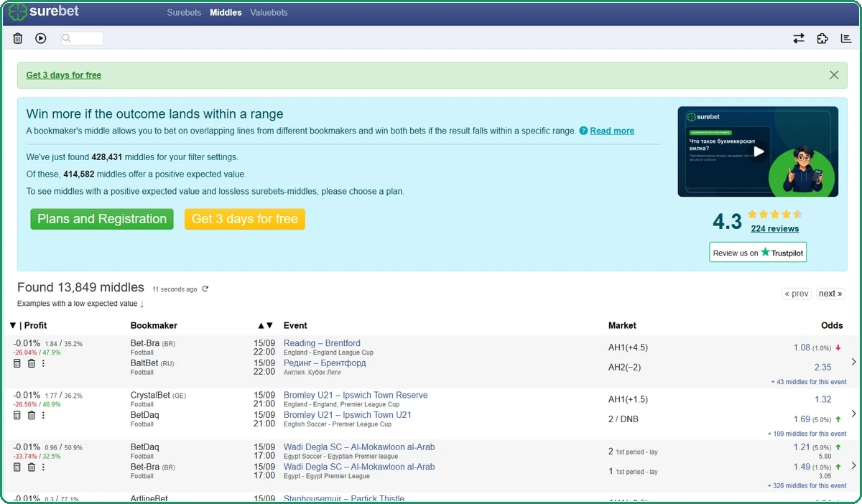This screenshot has height=504, width=862.
Task: Sort by event time arrows
Action: [x=265, y=325]
